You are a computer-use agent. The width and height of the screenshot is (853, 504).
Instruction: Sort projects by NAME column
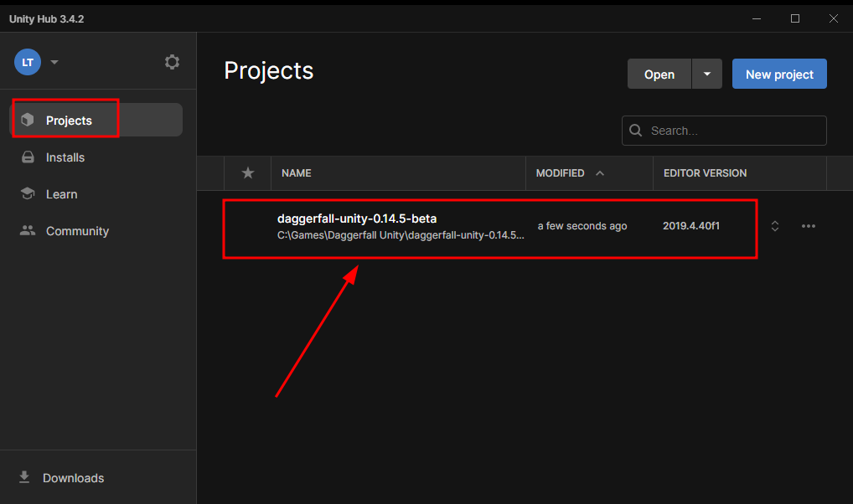[x=297, y=173]
